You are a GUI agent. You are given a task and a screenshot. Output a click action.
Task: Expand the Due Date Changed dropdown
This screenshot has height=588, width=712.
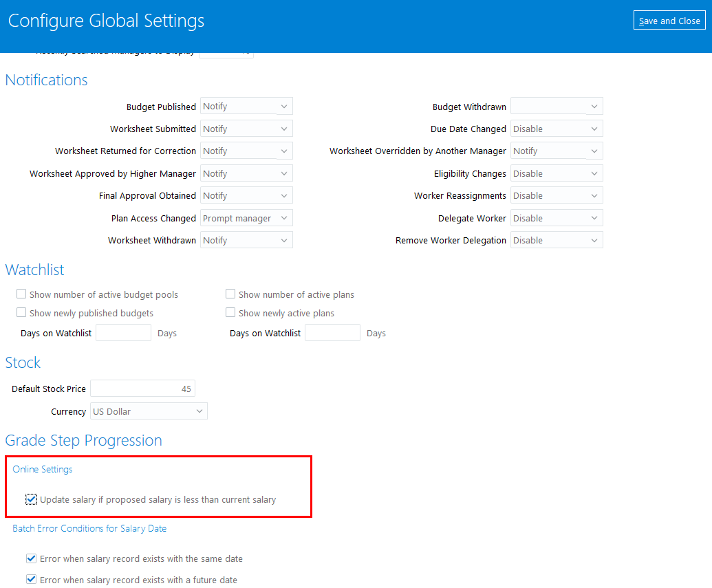[557, 129]
